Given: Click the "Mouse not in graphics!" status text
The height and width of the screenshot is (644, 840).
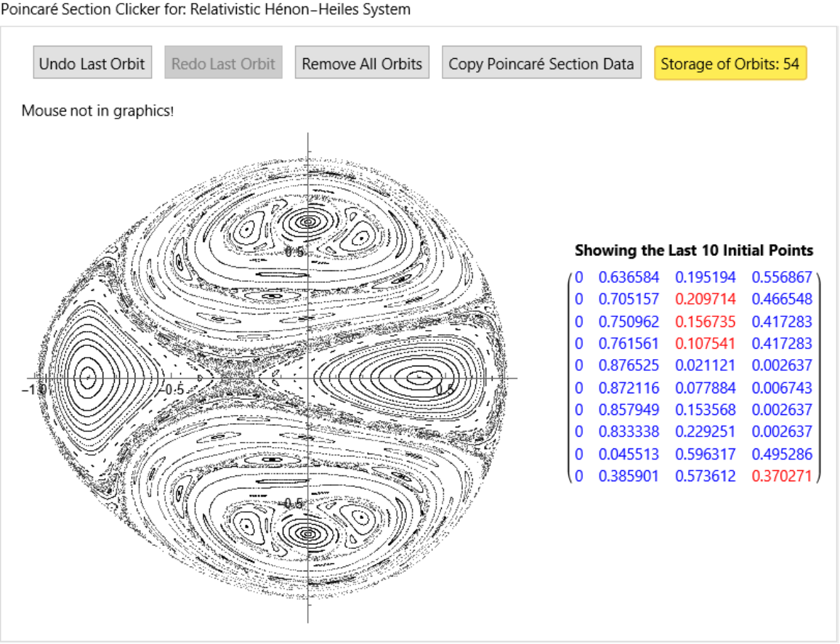Looking at the screenshot, I should (x=98, y=111).
